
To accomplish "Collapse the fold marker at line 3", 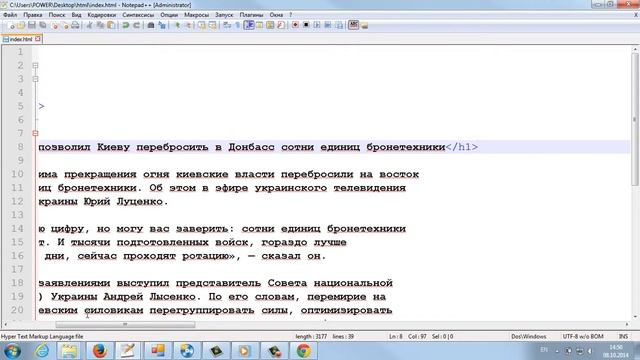I will 36,79.
